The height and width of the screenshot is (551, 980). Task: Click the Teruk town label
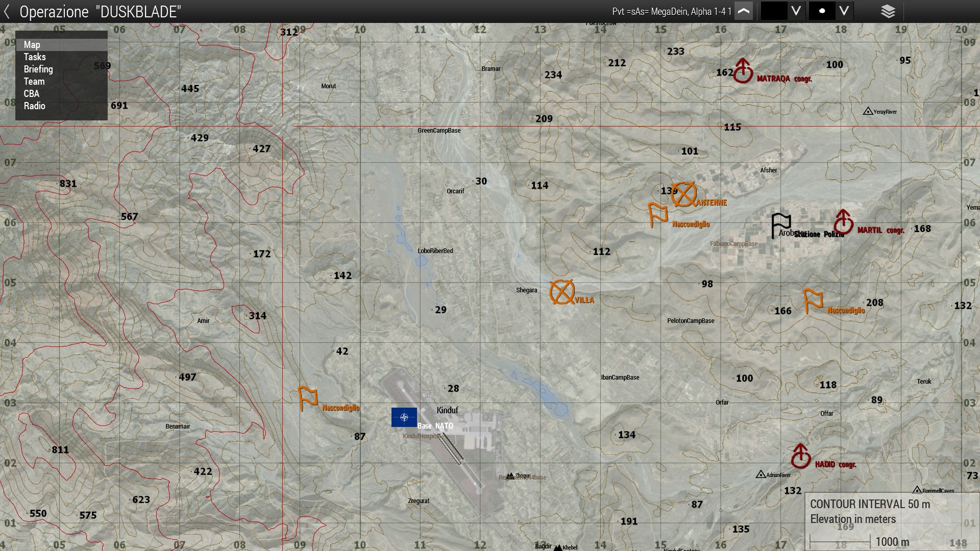924,382
